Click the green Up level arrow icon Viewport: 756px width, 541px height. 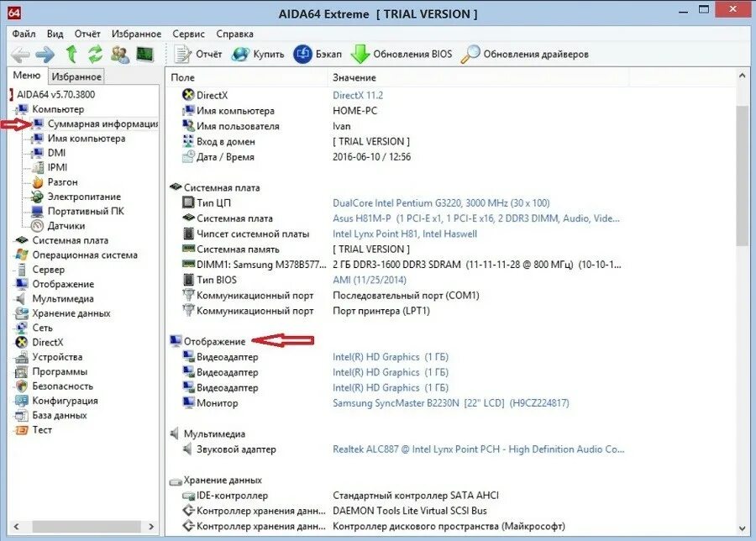click(x=71, y=54)
